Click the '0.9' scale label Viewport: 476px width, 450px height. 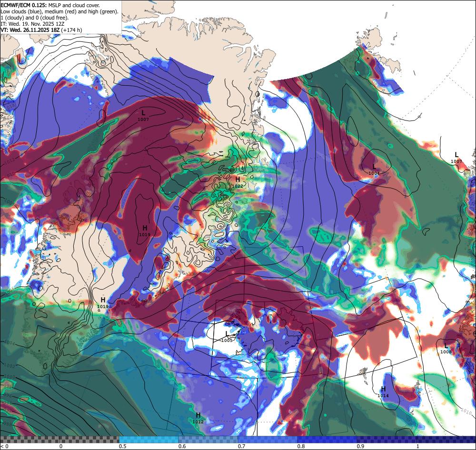pyautogui.click(x=361, y=446)
